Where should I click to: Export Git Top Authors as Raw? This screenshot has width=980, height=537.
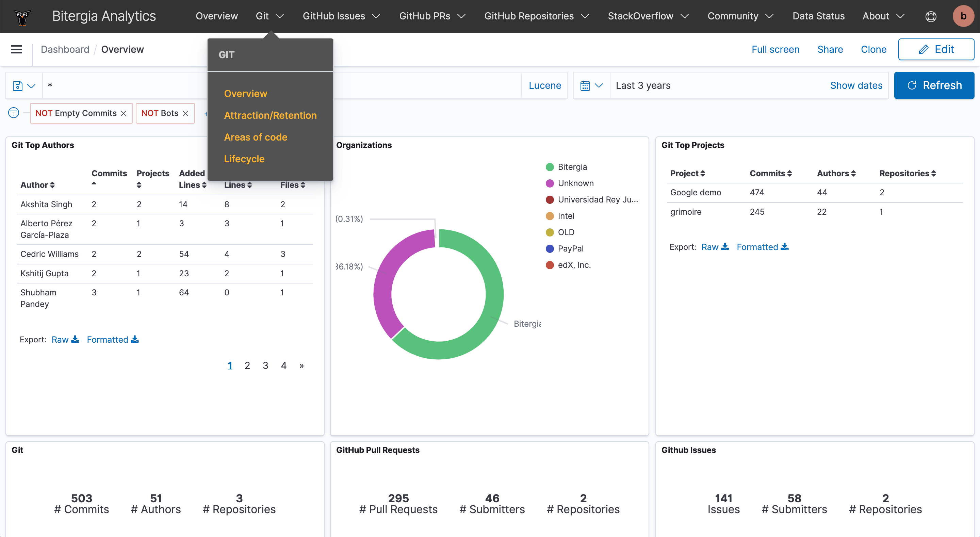pyautogui.click(x=65, y=340)
